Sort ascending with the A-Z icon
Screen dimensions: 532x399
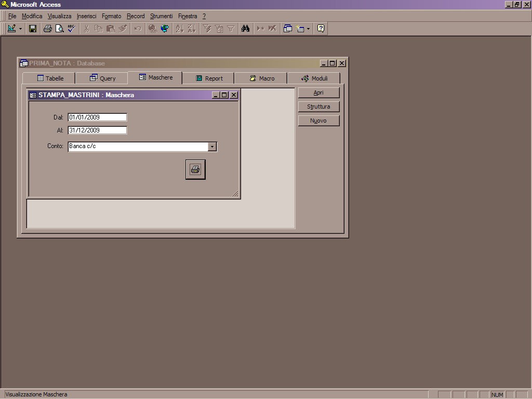[x=180, y=29]
